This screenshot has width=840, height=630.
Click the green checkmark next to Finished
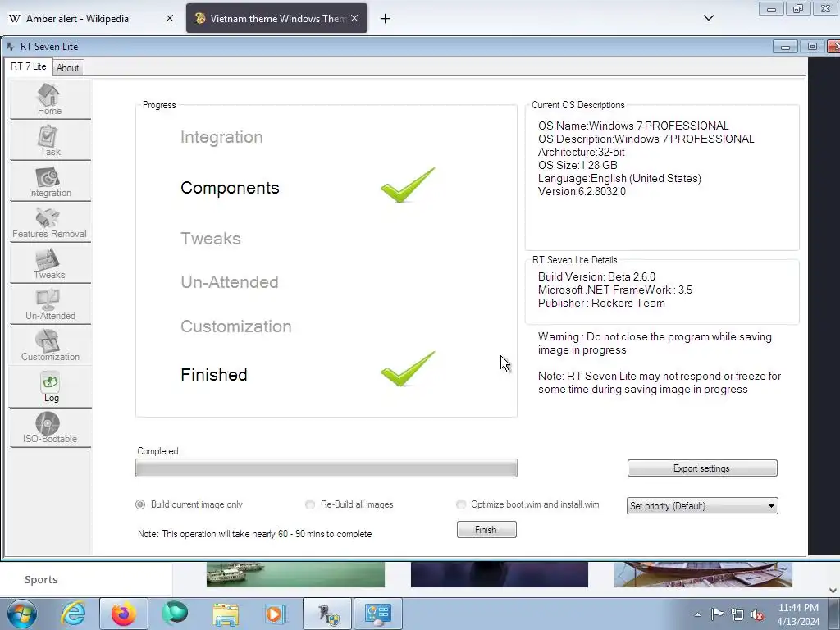click(x=407, y=368)
